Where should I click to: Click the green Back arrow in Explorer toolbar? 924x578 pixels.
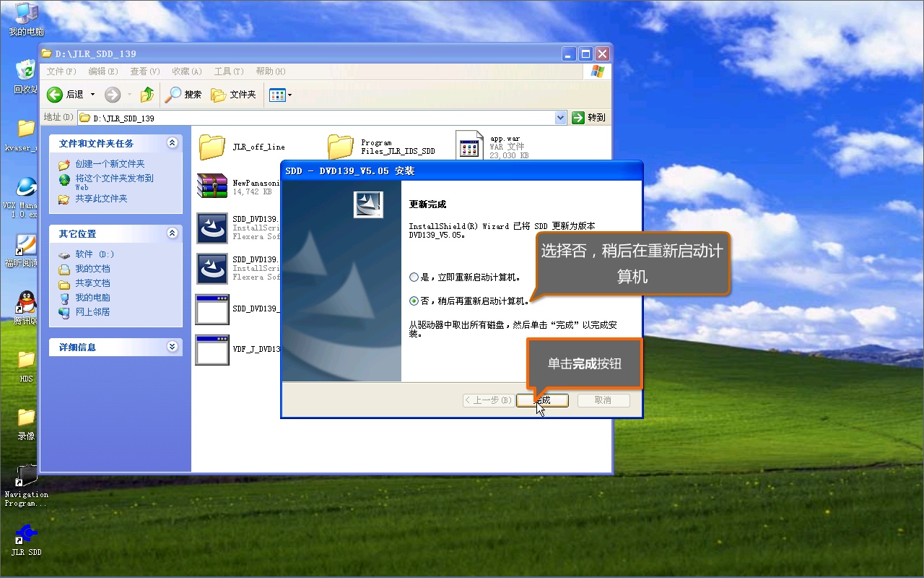click(55, 95)
